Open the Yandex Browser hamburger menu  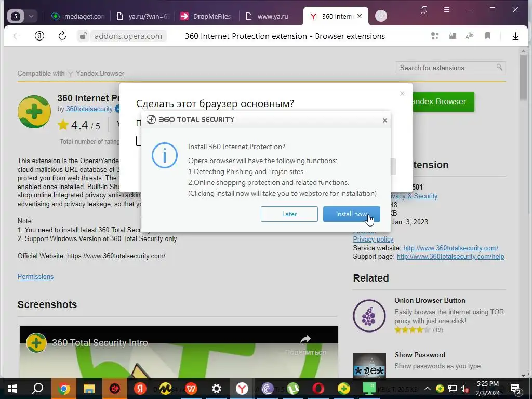point(447,10)
